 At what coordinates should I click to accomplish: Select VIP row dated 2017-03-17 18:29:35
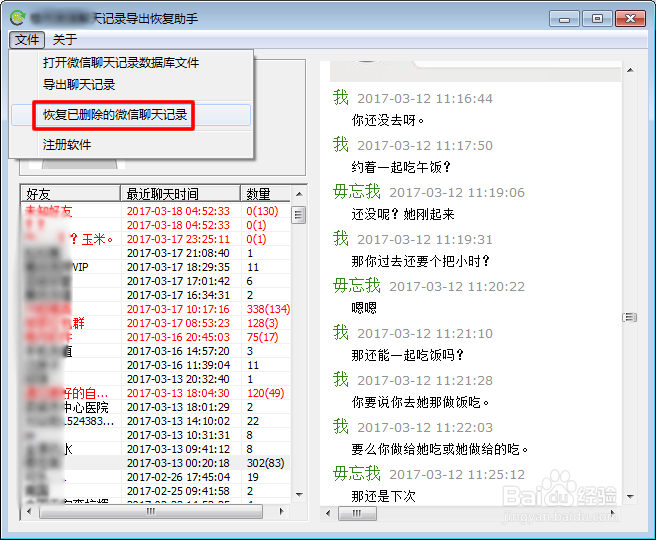click(x=156, y=267)
